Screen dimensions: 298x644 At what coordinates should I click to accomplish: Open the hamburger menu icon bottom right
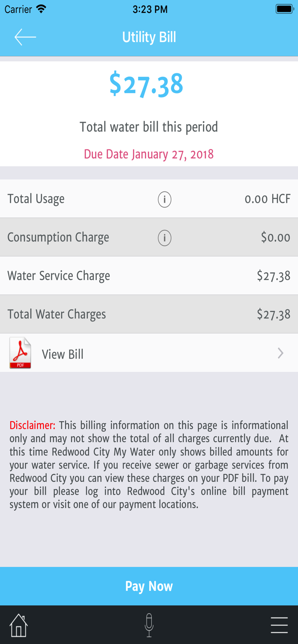(279, 625)
